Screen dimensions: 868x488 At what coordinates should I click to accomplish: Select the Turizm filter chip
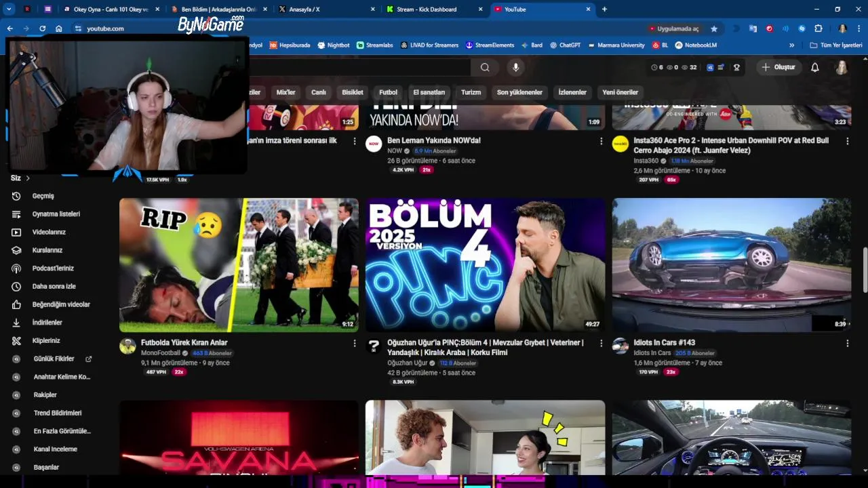[471, 92]
